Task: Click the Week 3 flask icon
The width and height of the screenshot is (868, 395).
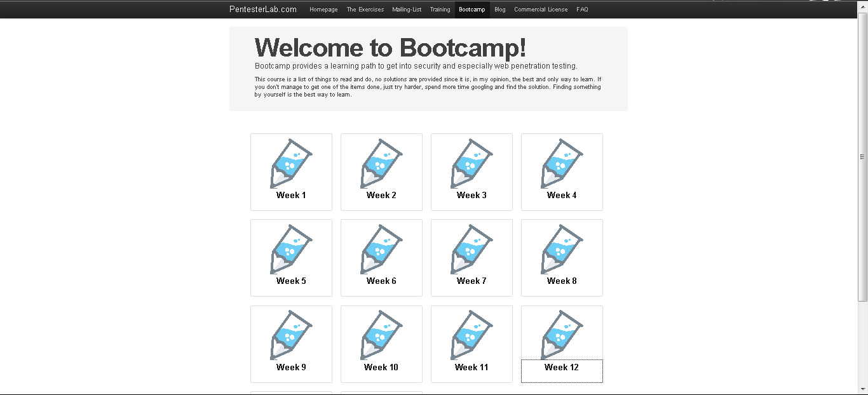Action: tap(471, 163)
